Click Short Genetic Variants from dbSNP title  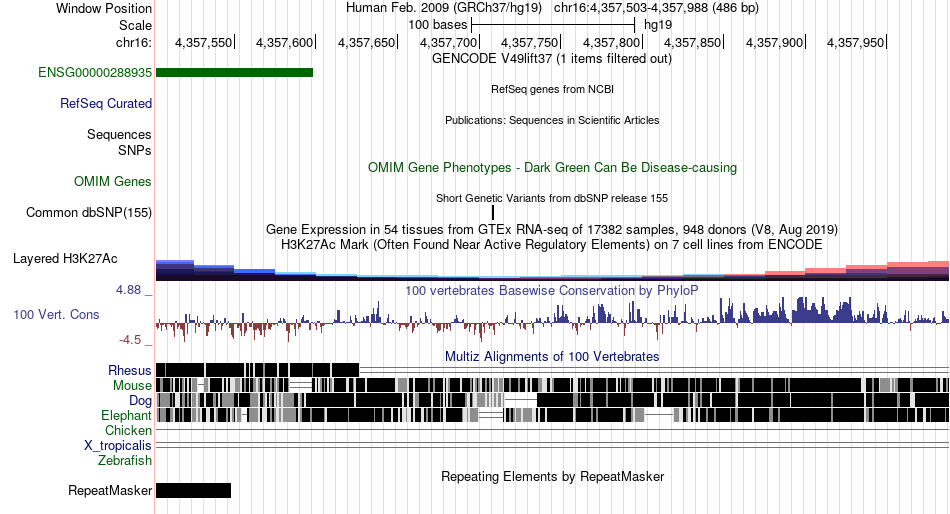tap(552, 198)
